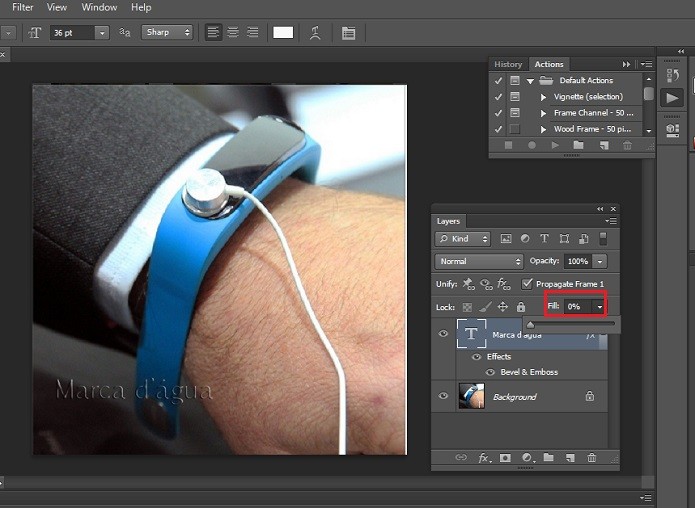This screenshot has width=695, height=508.
Task: Open the History panel dock icon
Action: point(672,75)
